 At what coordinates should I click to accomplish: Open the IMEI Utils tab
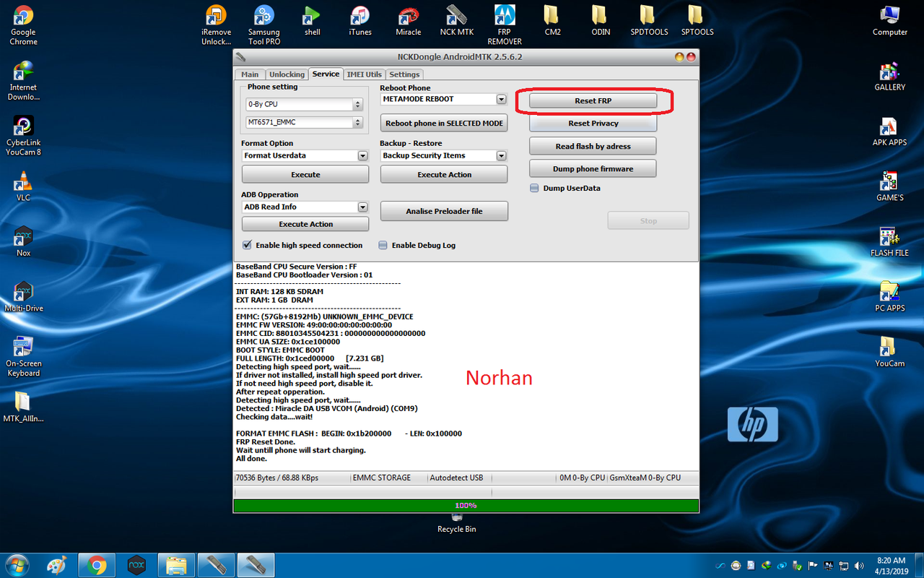[x=364, y=74]
